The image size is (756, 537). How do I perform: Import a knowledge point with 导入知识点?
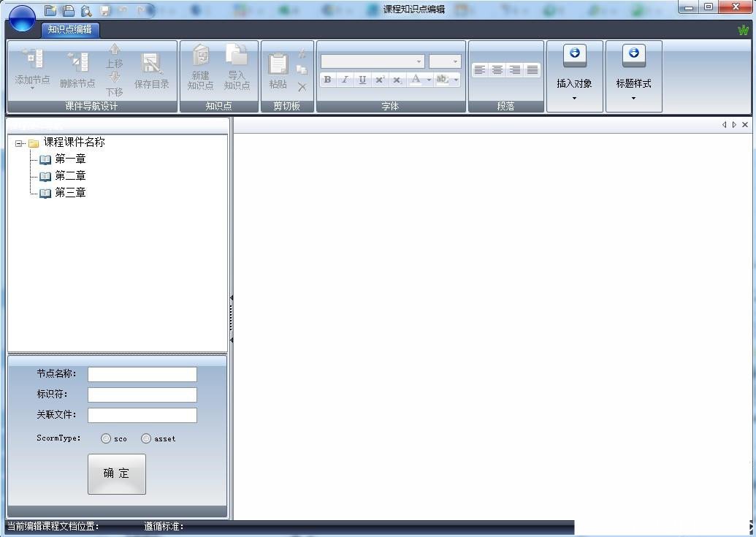(237, 57)
